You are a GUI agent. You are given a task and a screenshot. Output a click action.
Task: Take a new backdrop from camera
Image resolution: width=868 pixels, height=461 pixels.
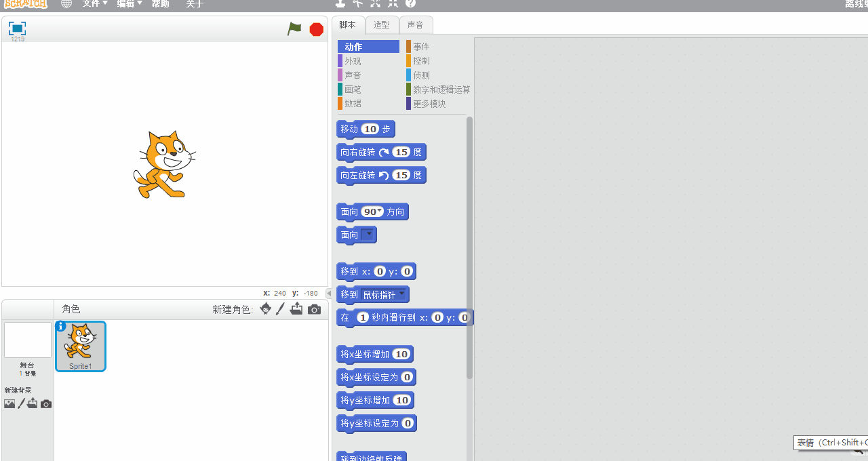click(x=46, y=404)
